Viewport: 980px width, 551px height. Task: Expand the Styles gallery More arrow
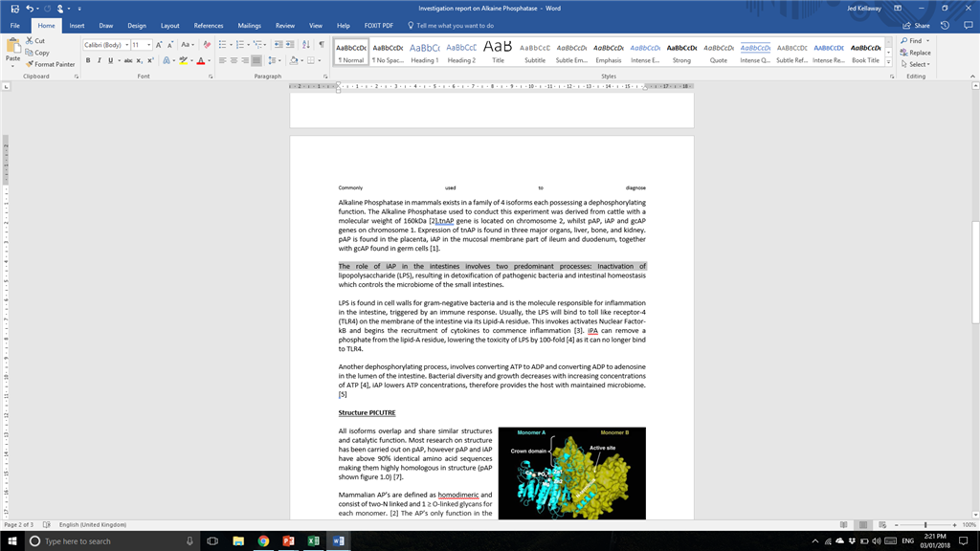click(x=888, y=62)
